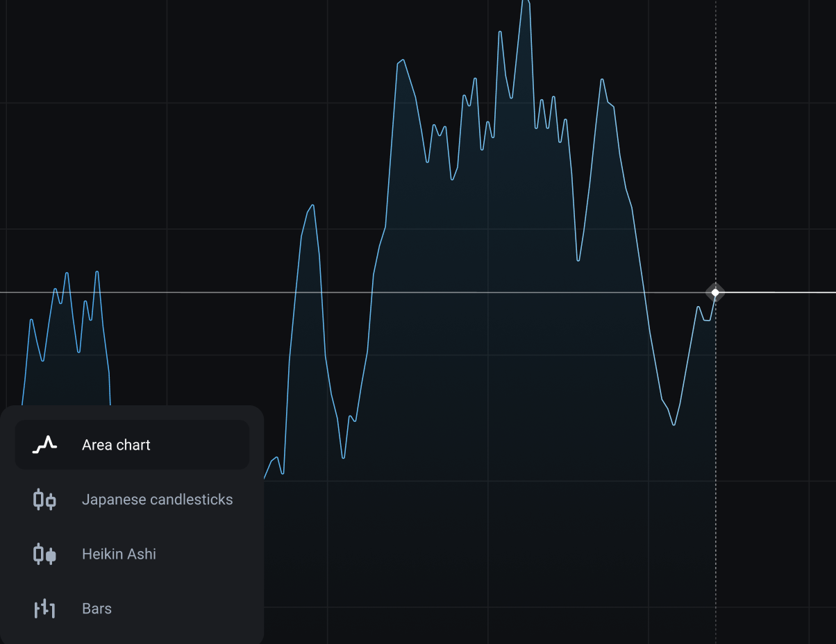836x644 pixels.
Task: Click the Japanese candlesticks icon
Action: click(44, 500)
